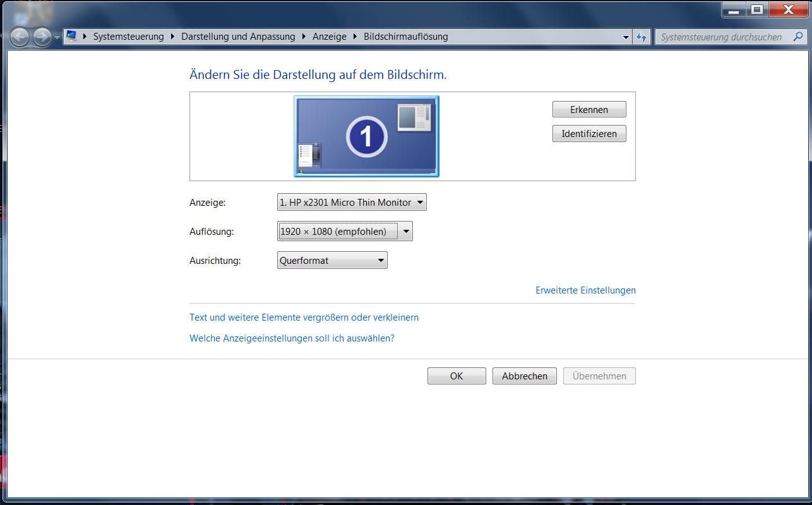Select Anzeige in the breadcrumb path
Viewport: 812px width, 505px height.
(x=330, y=37)
